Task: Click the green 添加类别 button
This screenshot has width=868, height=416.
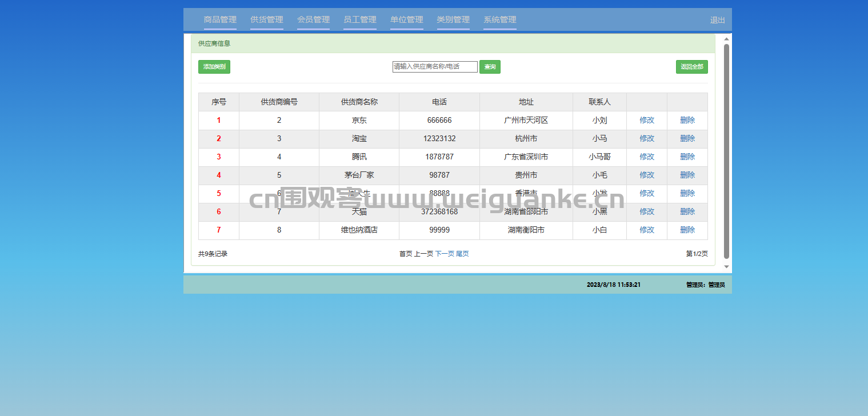Action: click(x=214, y=67)
